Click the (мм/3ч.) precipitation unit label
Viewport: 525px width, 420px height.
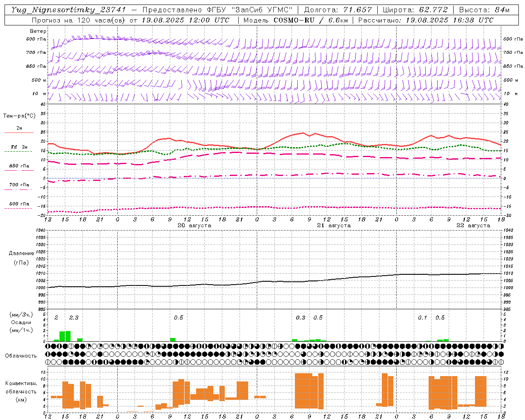[21, 315]
